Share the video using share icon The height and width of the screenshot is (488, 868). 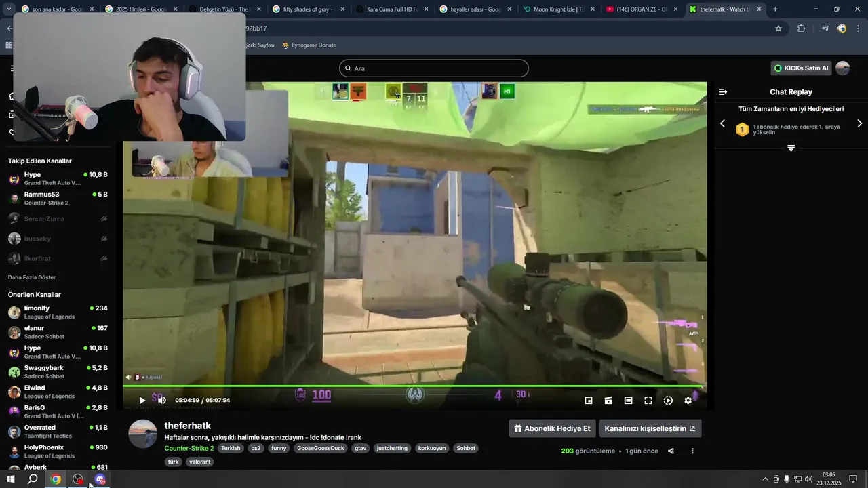(x=671, y=451)
